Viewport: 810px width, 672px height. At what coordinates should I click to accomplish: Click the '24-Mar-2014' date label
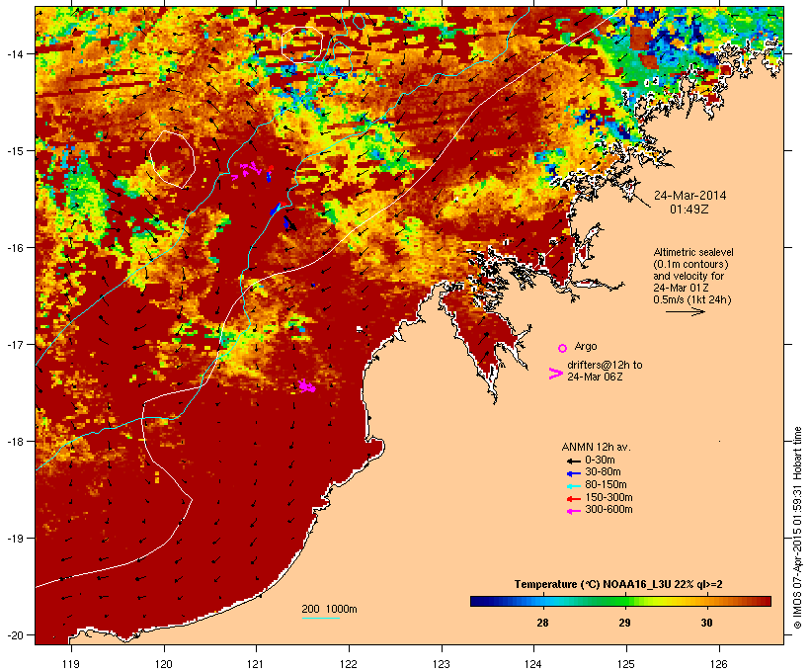coord(689,196)
